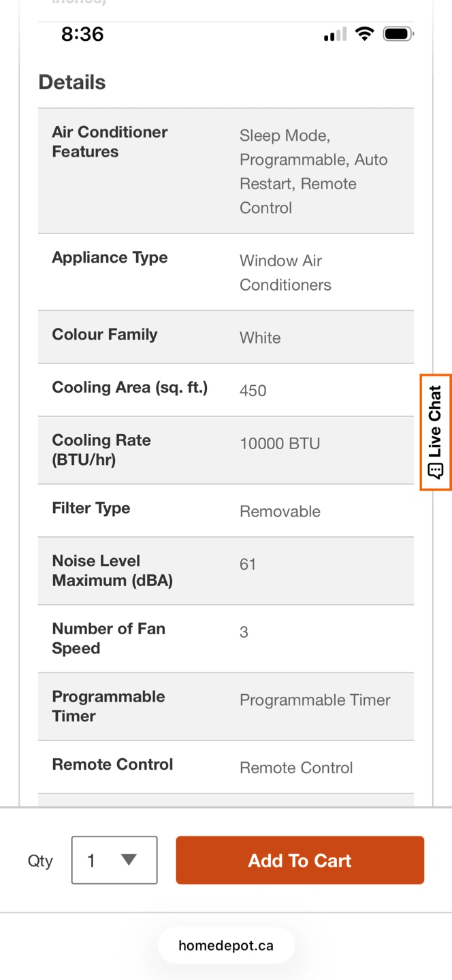Image resolution: width=452 pixels, height=980 pixels.
Task: Tap the Noise Level Maximum label
Action: (x=112, y=570)
